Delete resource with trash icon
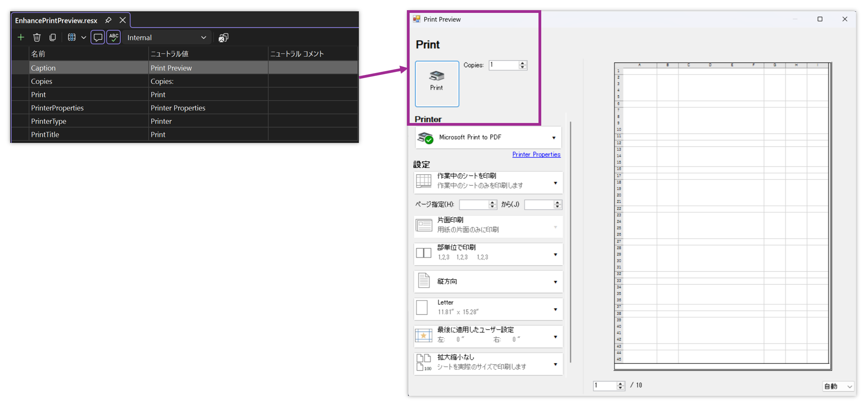Viewport: 868px width, 408px height. [x=37, y=37]
